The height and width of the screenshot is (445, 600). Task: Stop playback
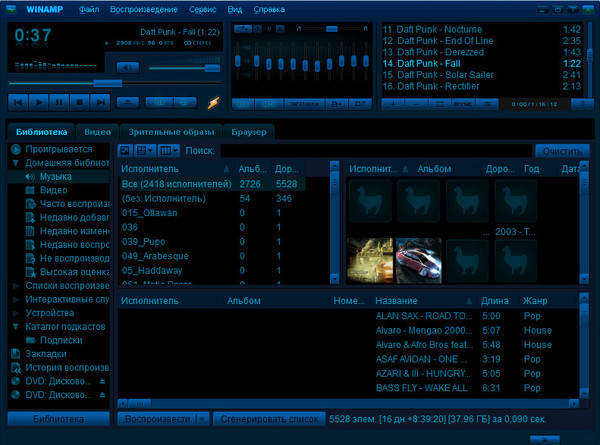coord(80,103)
